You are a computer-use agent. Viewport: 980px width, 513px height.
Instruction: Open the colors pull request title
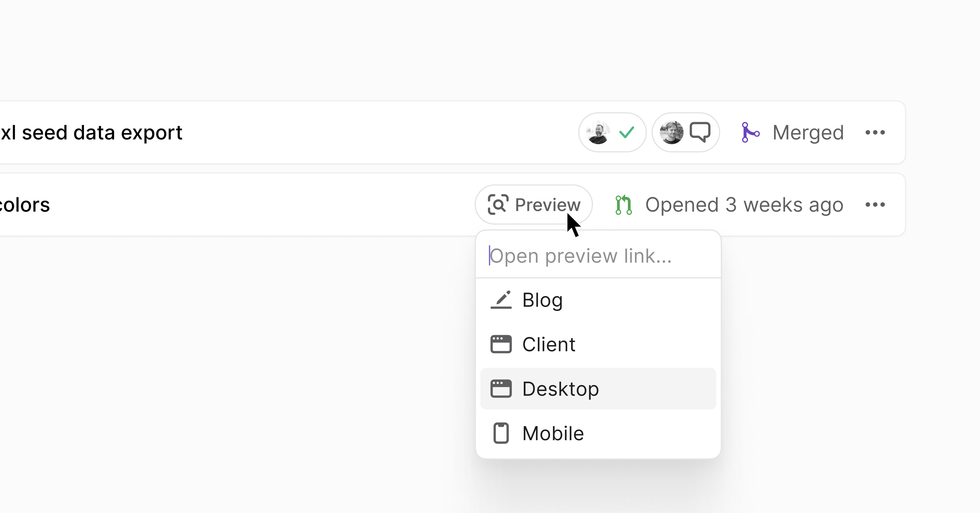[x=25, y=205]
